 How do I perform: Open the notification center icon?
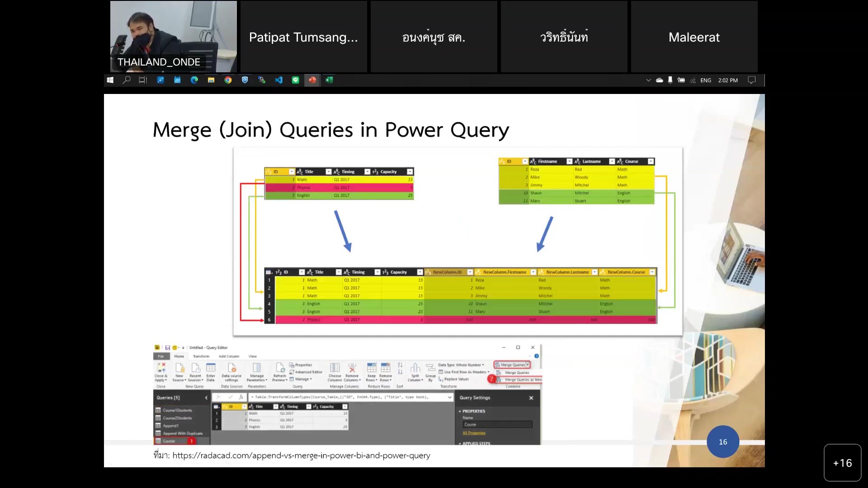751,80
